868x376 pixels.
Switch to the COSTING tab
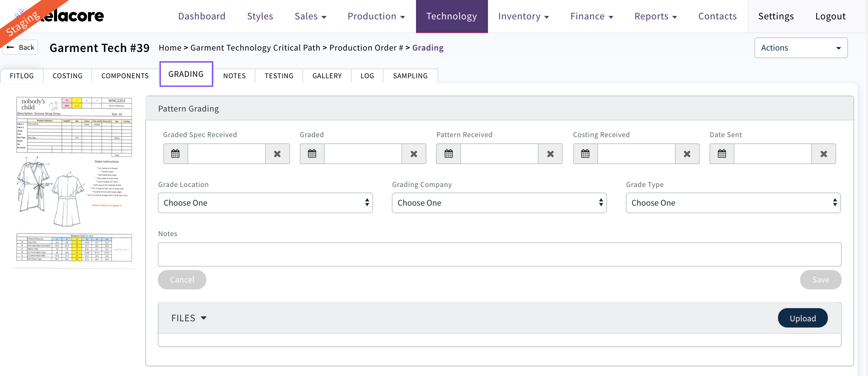67,76
